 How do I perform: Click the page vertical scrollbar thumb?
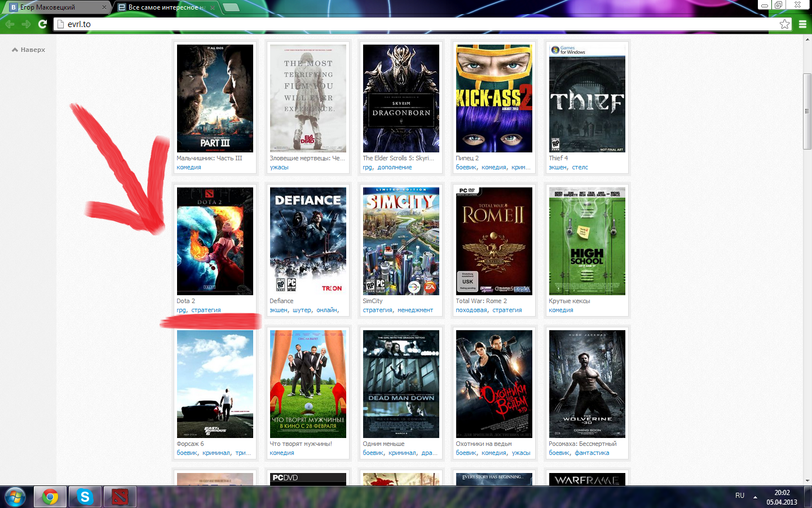coord(807,111)
